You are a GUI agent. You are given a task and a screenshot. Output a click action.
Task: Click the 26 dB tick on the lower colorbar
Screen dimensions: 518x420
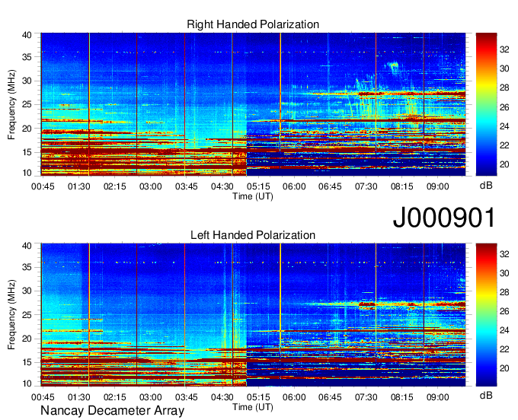pos(504,311)
